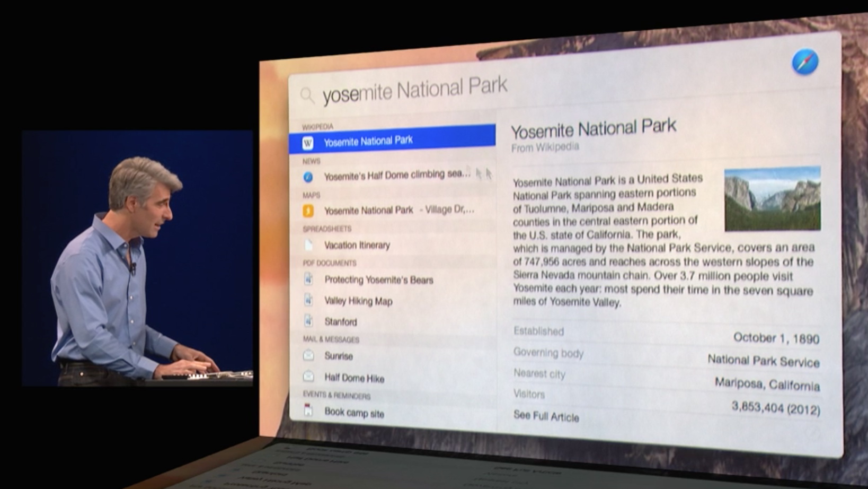Open the Vacation Itinerary spreadsheet icon
The width and height of the screenshot is (868, 489).
tap(308, 245)
